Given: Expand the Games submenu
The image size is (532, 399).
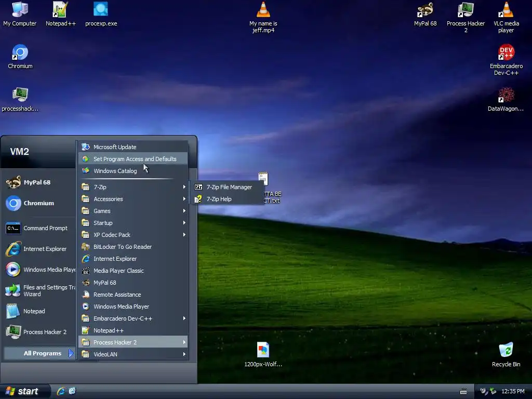Looking at the screenshot, I should (x=134, y=211).
